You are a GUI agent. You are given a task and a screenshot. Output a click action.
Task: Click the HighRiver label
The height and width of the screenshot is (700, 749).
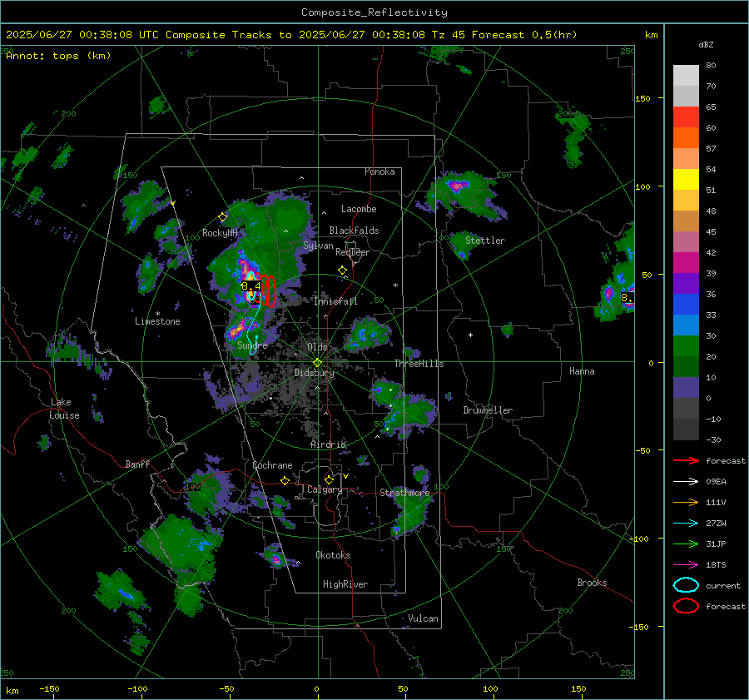click(x=345, y=584)
